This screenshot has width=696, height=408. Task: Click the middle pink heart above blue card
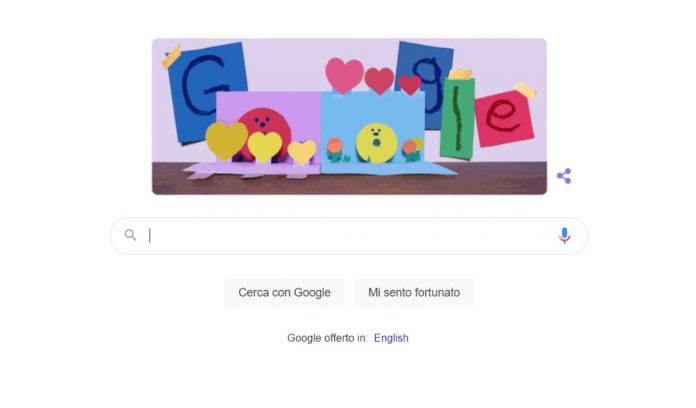click(379, 80)
